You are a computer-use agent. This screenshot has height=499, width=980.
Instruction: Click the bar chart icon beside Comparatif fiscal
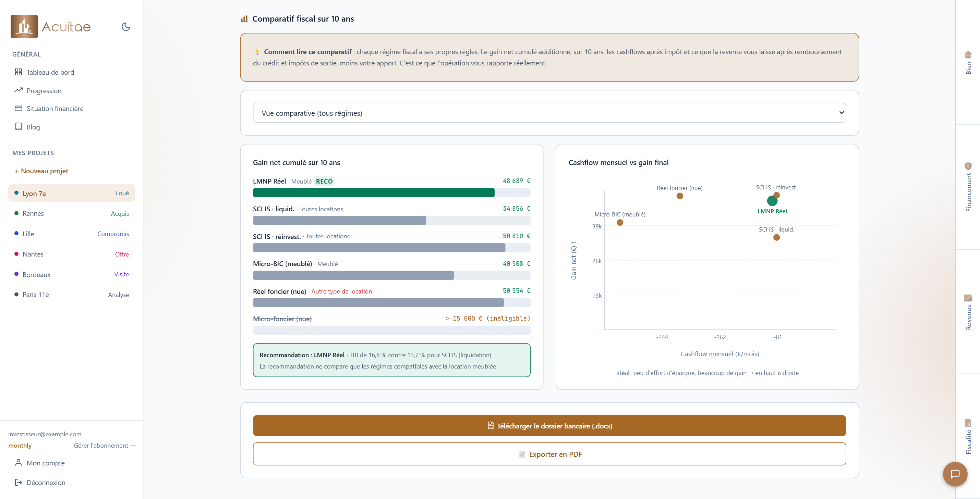click(x=244, y=18)
